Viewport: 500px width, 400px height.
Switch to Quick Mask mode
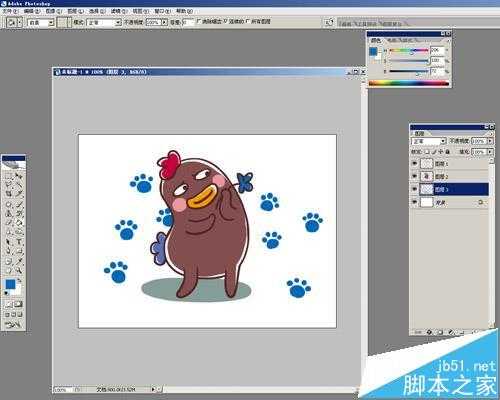[x=18, y=304]
